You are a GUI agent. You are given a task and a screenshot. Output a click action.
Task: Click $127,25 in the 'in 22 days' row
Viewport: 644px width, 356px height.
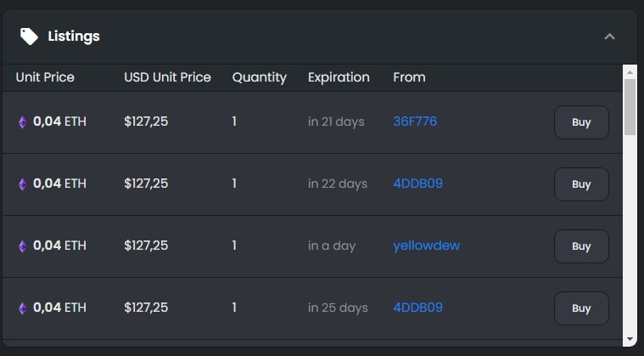tap(146, 184)
